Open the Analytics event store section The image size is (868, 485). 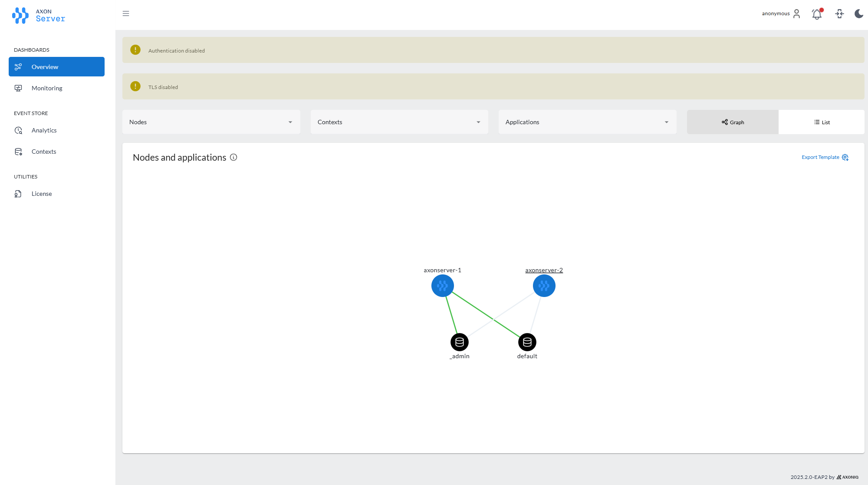pos(44,130)
